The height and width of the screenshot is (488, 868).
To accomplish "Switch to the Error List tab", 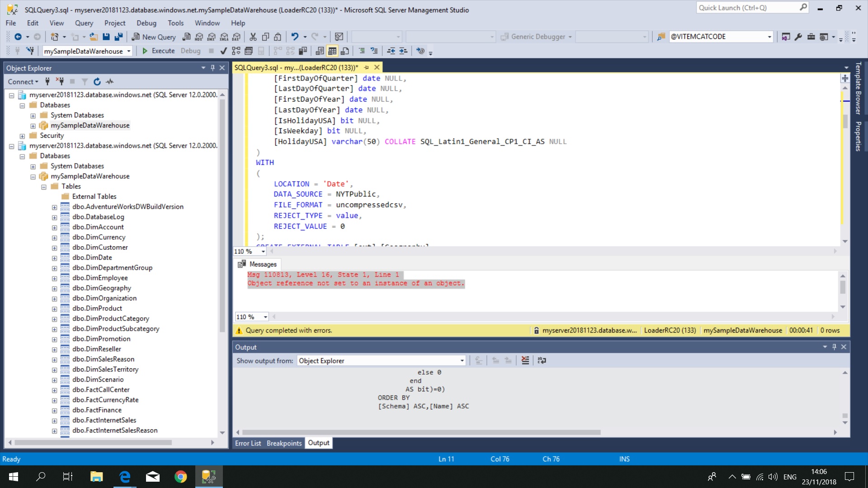I will 248,443.
